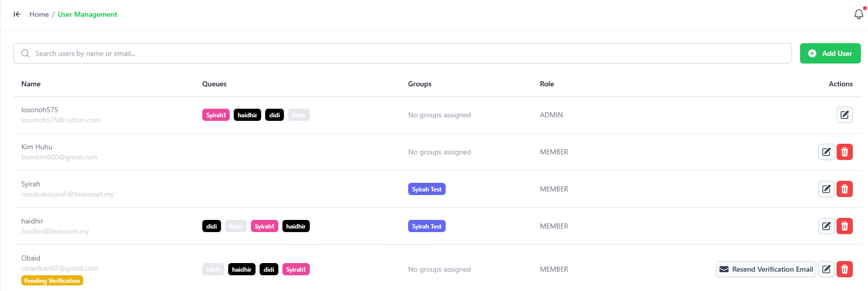Click user name Kim Huhu
This screenshot has width=868, height=291.
point(37,147)
